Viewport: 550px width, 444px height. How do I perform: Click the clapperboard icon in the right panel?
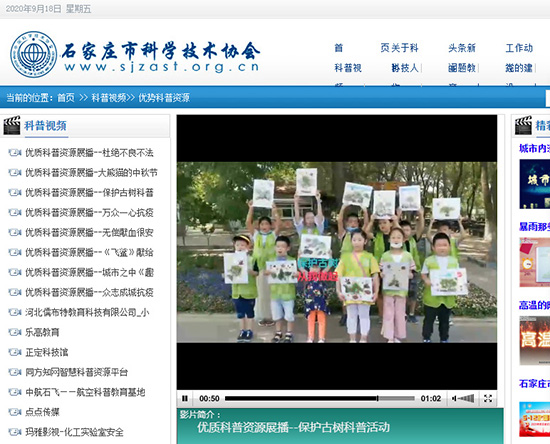point(523,126)
